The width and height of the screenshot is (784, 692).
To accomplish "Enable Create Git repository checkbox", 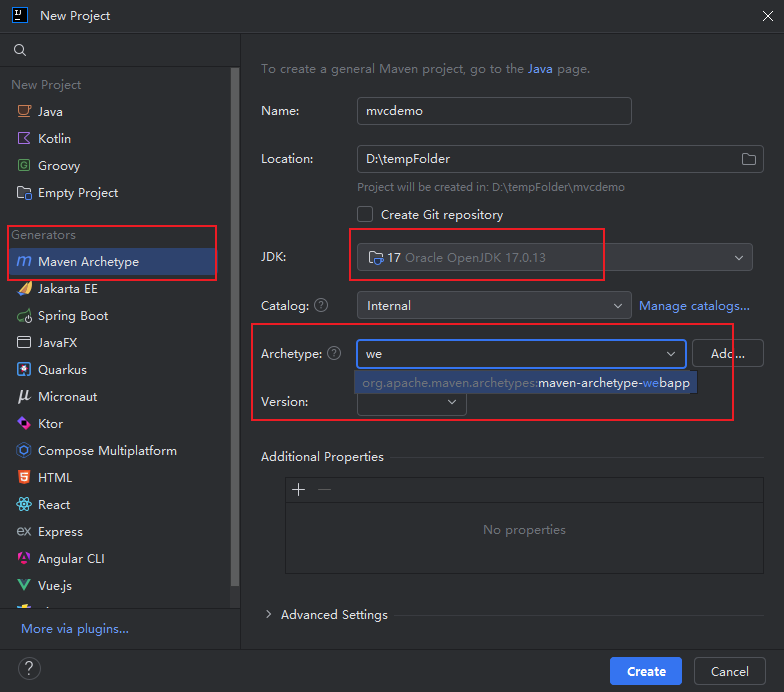I will click(365, 214).
